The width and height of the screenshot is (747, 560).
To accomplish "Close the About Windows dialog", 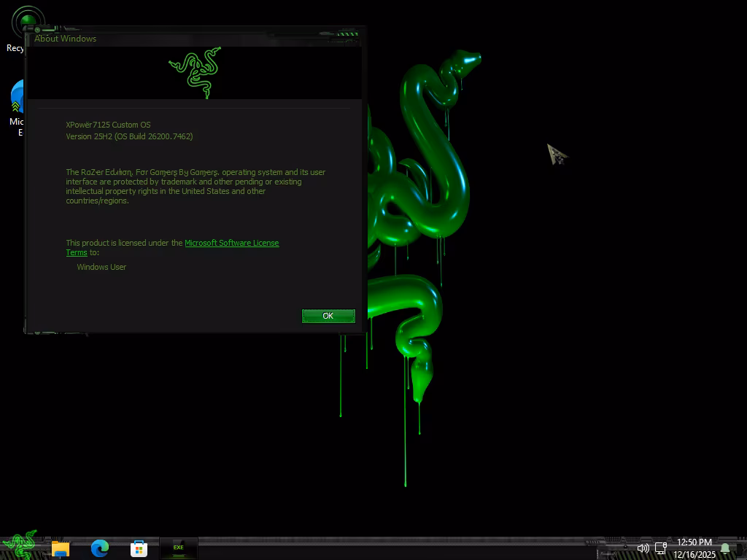I will (328, 316).
